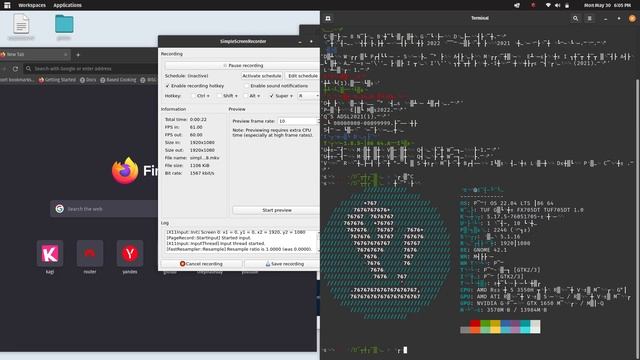
Task: Click the Firefox logo on new tab page
Action: click(125, 171)
